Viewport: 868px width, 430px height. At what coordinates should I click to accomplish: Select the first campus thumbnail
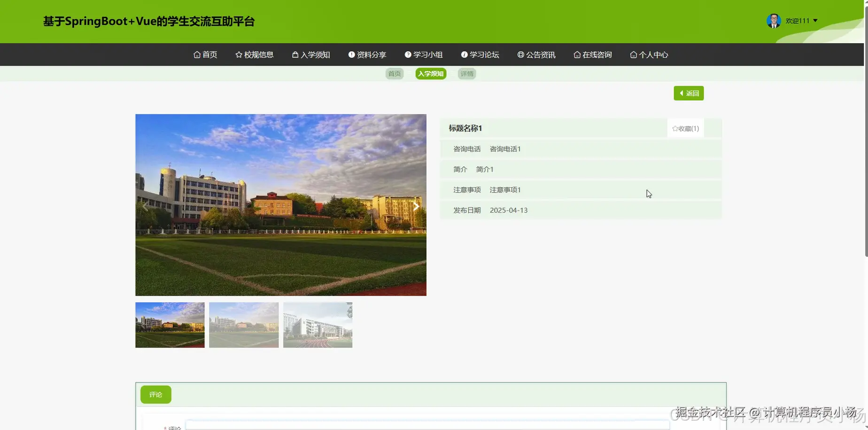(x=170, y=325)
